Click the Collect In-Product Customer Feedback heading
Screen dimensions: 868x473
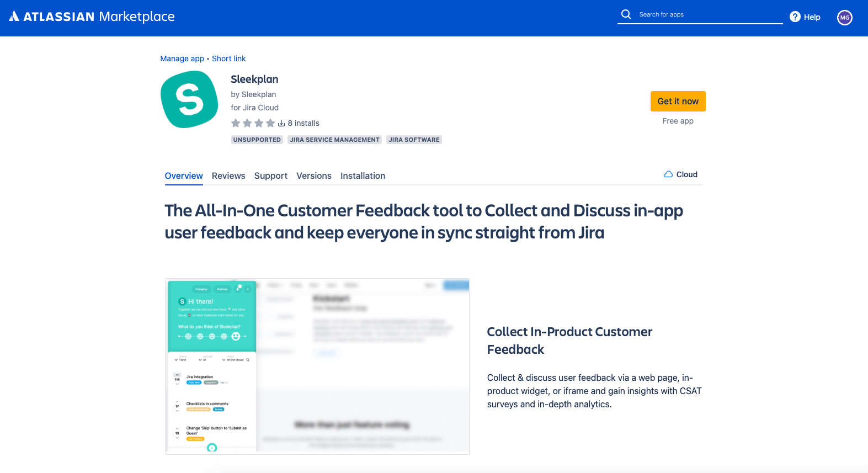tap(569, 341)
